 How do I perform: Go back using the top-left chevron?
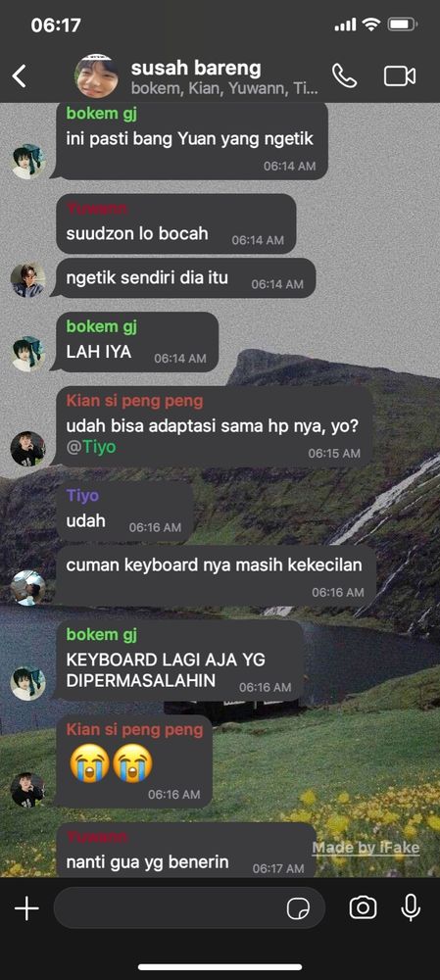(x=20, y=76)
